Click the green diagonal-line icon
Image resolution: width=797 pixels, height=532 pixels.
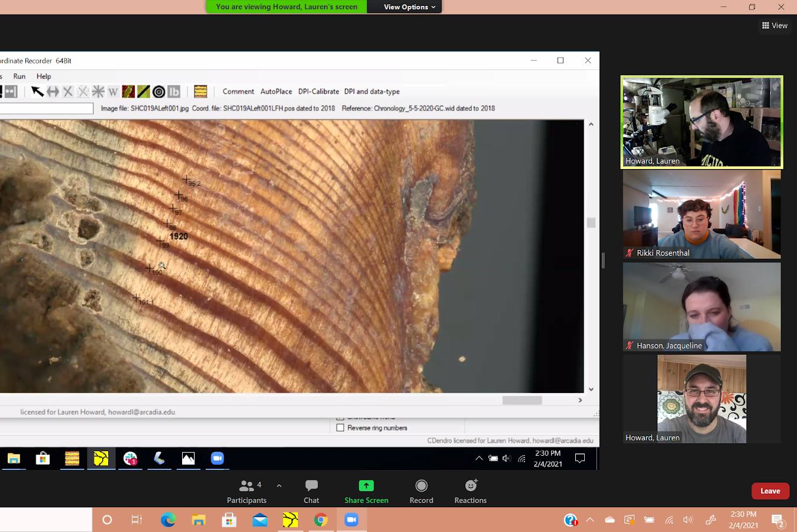click(x=143, y=92)
